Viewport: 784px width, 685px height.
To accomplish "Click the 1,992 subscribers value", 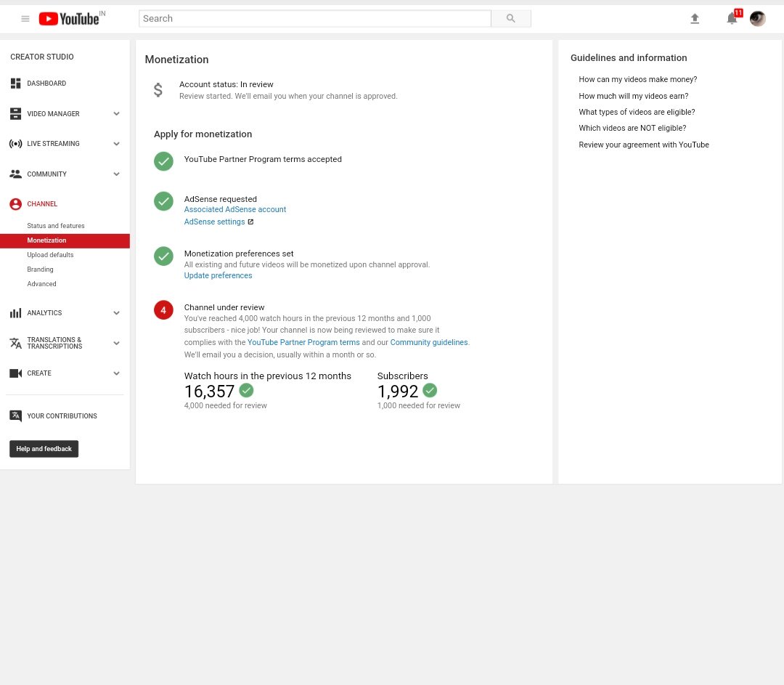I will pos(398,392).
